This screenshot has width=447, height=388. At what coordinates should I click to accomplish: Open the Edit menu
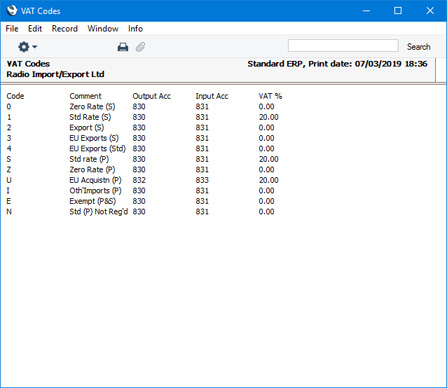(x=35, y=29)
